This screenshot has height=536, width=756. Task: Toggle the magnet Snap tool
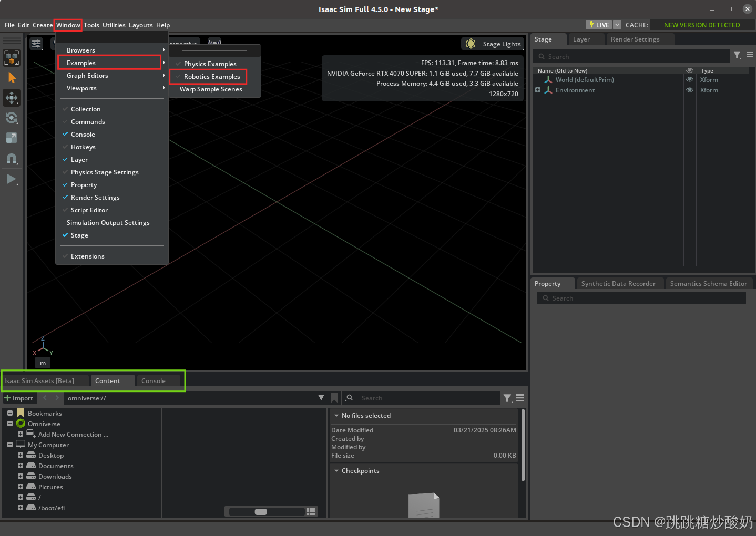click(12, 159)
